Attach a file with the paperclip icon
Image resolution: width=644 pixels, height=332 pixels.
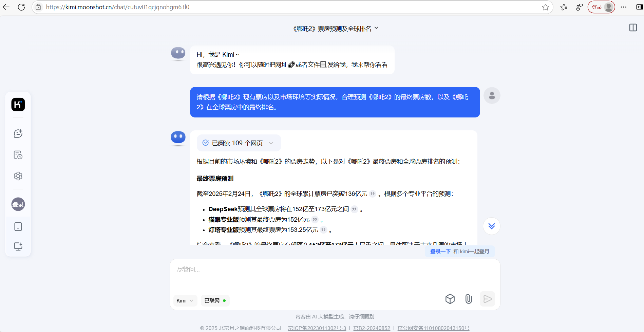tap(469, 299)
